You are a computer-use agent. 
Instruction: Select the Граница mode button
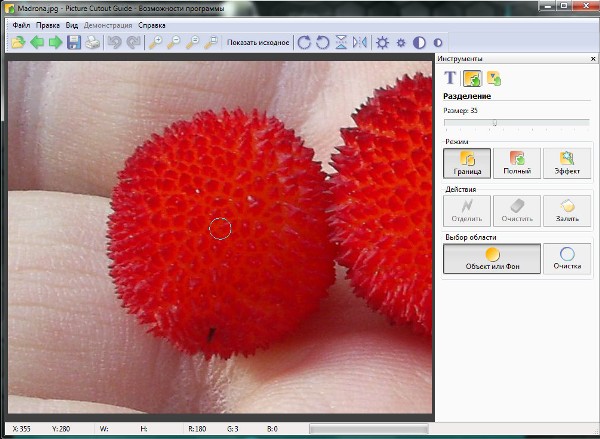coord(467,163)
